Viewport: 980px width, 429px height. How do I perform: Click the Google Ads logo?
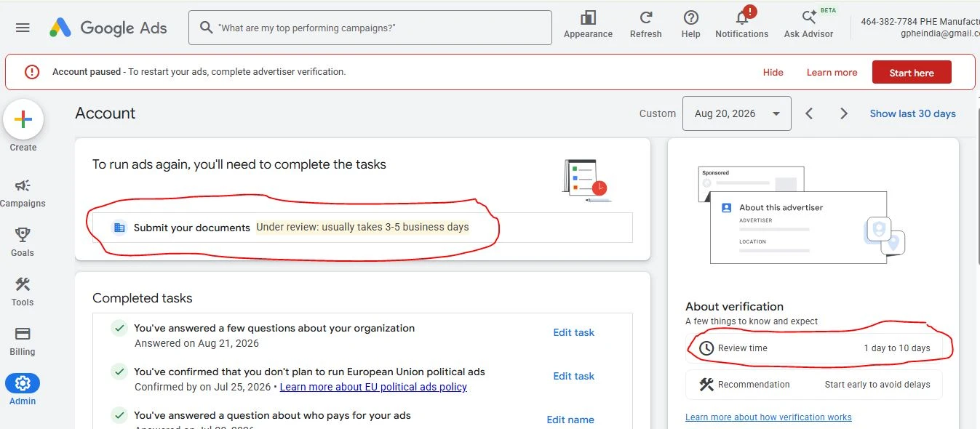[x=108, y=28]
